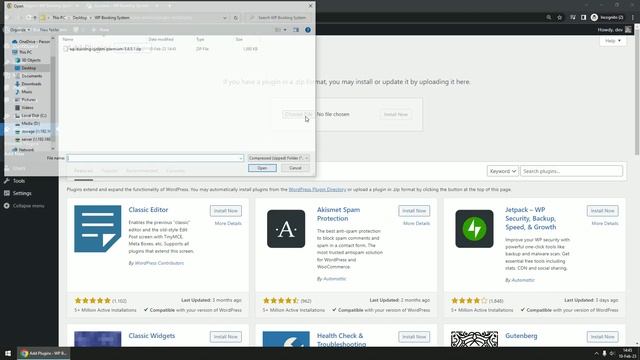Expand the address bar previous locations dropdown

(224, 18)
